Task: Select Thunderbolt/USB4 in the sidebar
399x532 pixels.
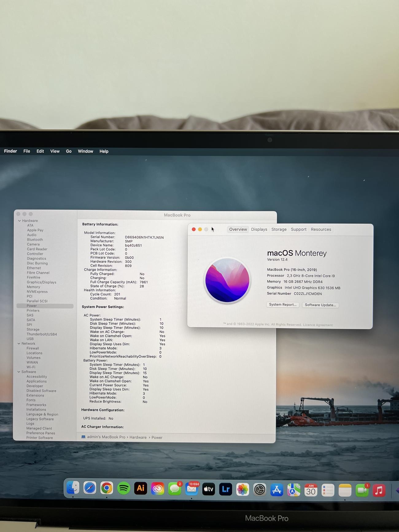Action: 42,334
